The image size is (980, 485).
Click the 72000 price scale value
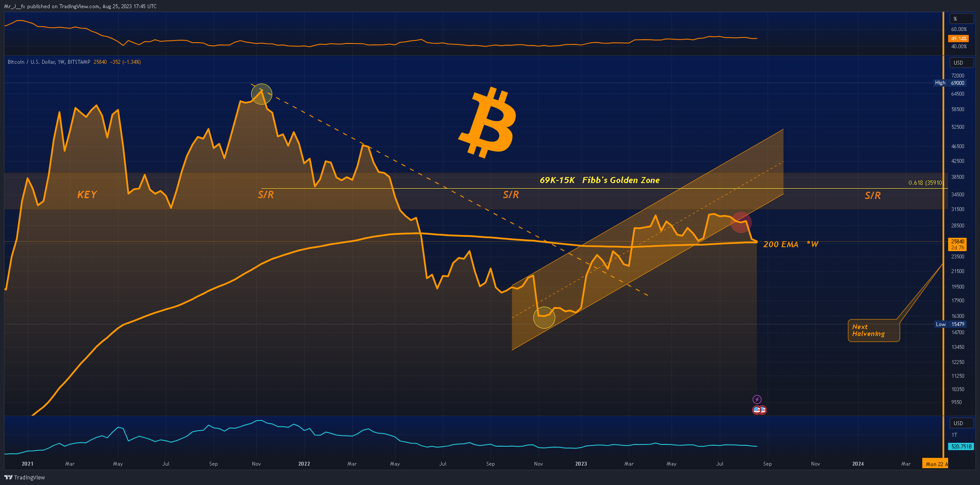click(x=958, y=76)
